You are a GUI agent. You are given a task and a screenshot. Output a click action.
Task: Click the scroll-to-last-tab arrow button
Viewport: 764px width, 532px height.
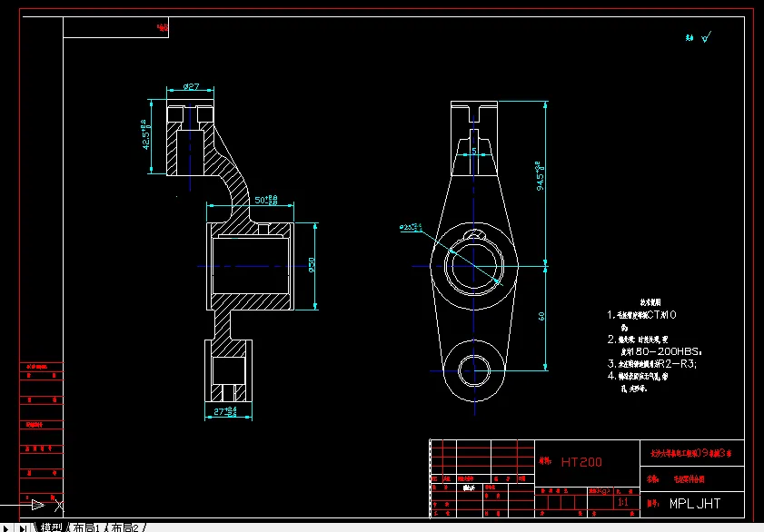(22, 527)
